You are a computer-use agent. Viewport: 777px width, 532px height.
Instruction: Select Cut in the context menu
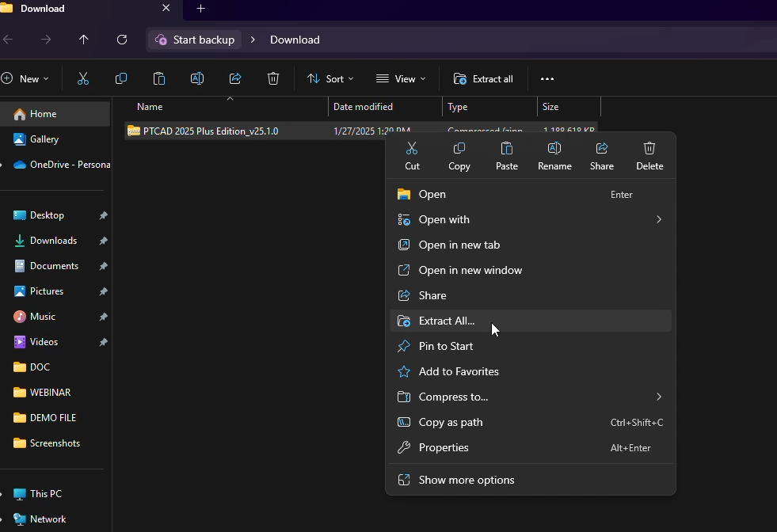412,156
